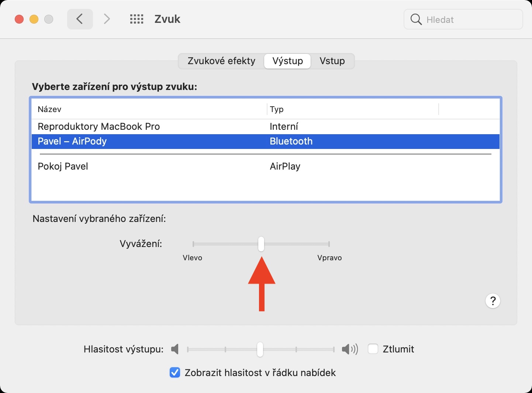This screenshot has width=532, height=393.
Task: Click the forward chevron arrow in toolbar
Action: [x=107, y=19]
